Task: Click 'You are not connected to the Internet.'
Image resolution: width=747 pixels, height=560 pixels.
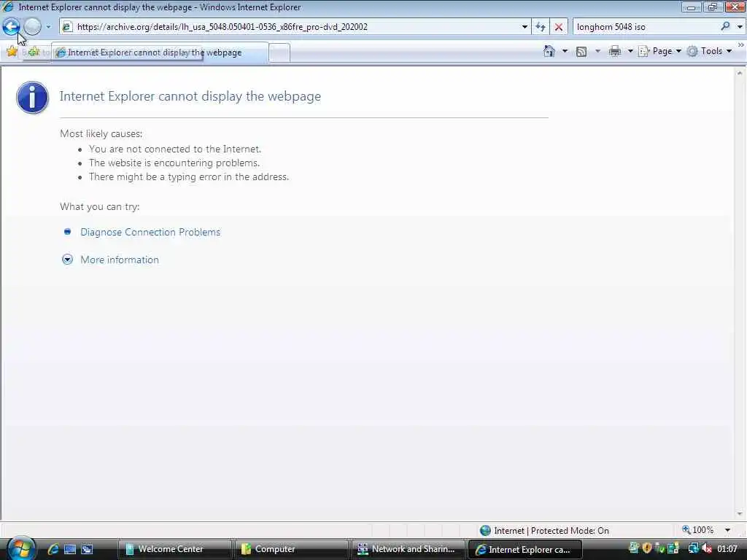Action: pyautogui.click(x=175, y=149)
